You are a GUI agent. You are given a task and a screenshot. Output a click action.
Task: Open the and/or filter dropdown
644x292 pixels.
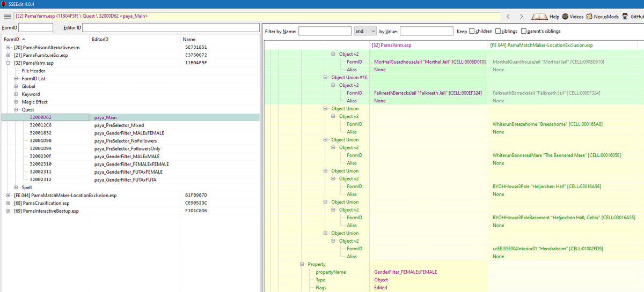(x=365, y=31)
